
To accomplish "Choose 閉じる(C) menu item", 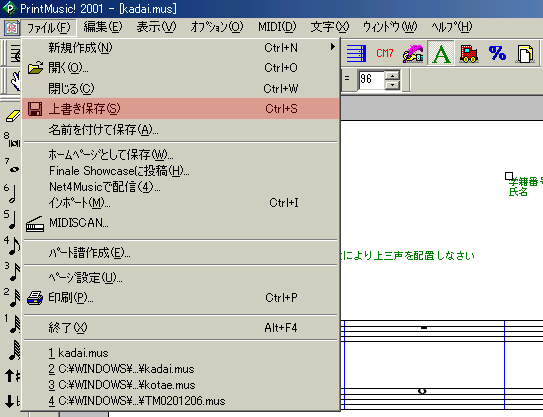I will click(x=180, y=89).
